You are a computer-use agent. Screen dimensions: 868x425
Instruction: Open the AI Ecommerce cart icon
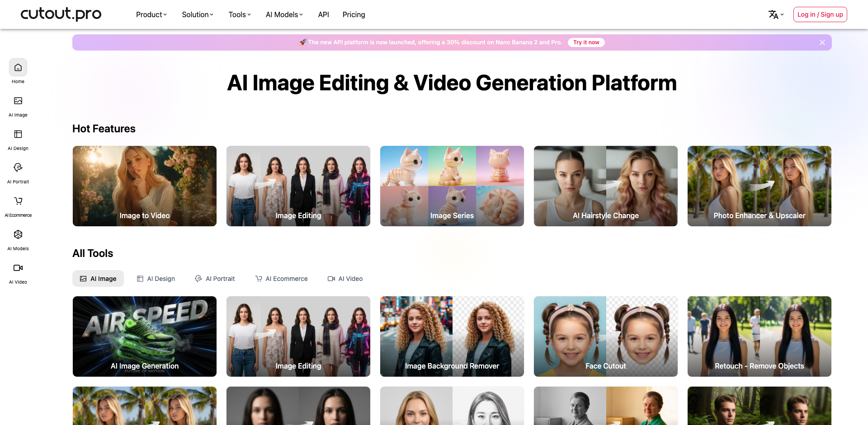(x=18, y=201)
